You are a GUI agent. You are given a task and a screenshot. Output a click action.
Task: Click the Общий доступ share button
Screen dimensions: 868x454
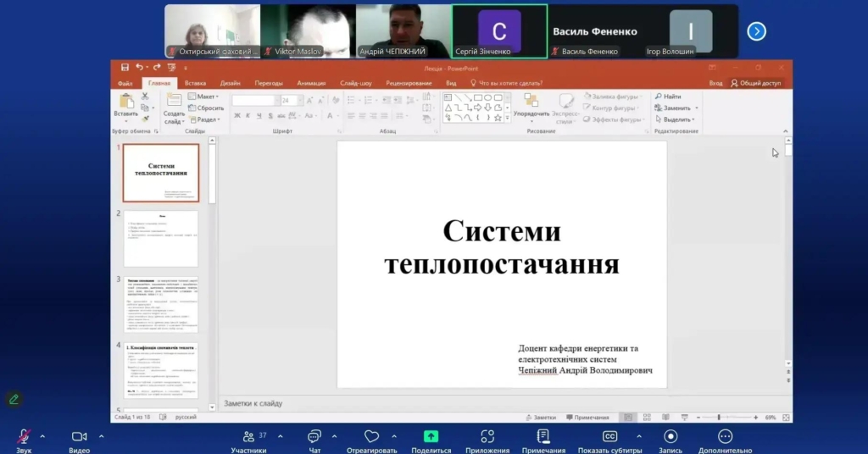(756, 83)
